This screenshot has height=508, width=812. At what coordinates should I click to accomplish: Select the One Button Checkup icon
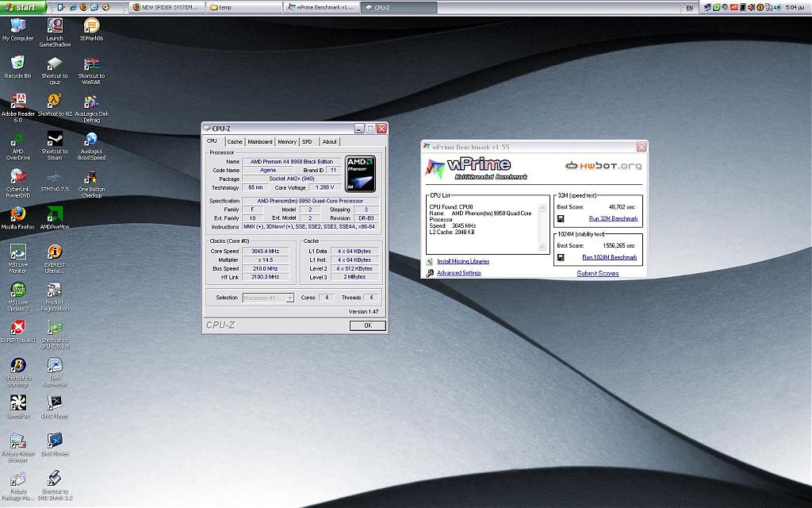click(92, 183)
